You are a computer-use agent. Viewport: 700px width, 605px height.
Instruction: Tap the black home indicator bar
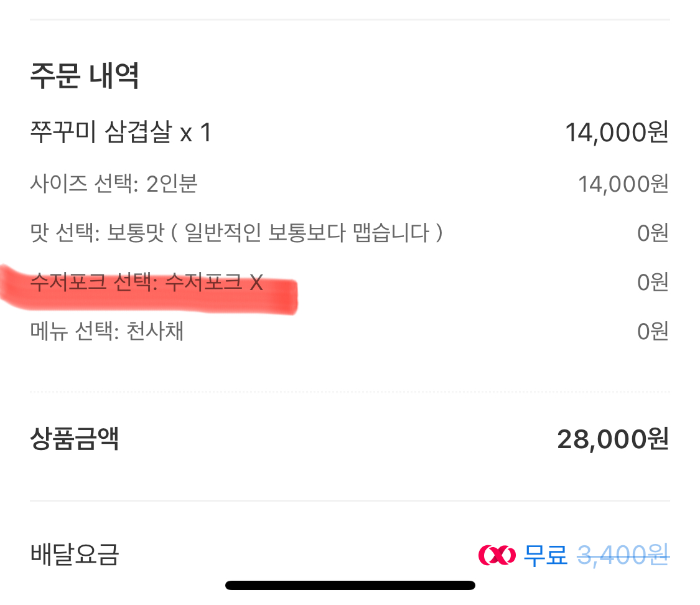pos(350,585)
